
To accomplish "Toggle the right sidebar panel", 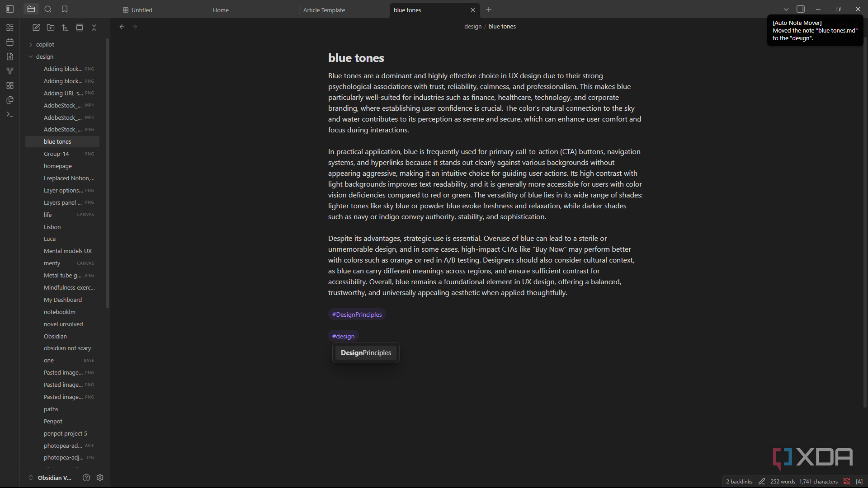I will click(x=801, y=9).
